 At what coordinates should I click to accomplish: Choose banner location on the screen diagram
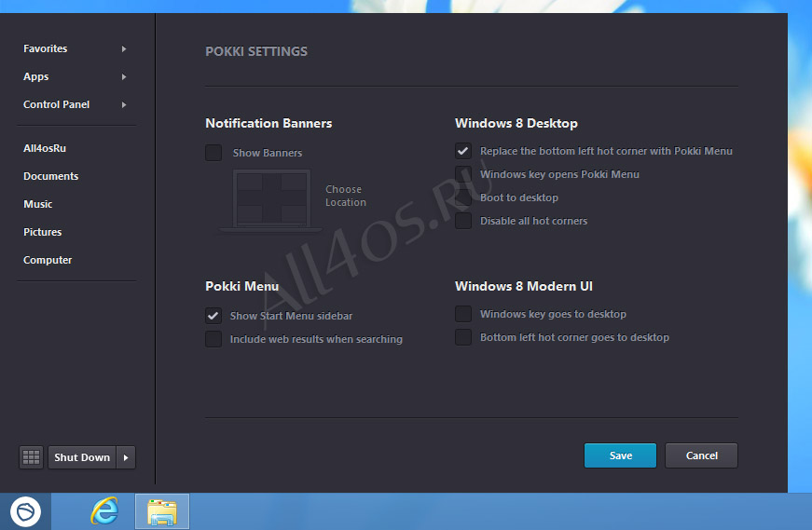[x=272, y=199]
